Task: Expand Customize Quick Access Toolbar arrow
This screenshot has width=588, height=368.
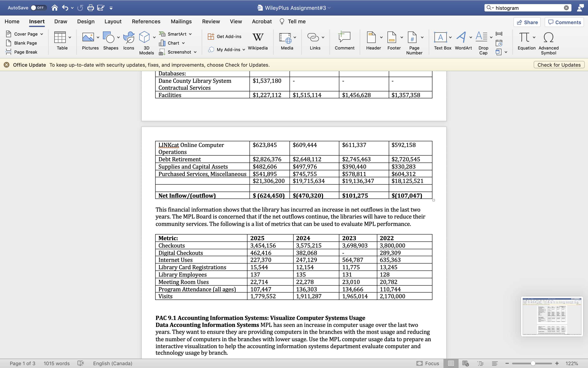Action: [x=111, y=8]
